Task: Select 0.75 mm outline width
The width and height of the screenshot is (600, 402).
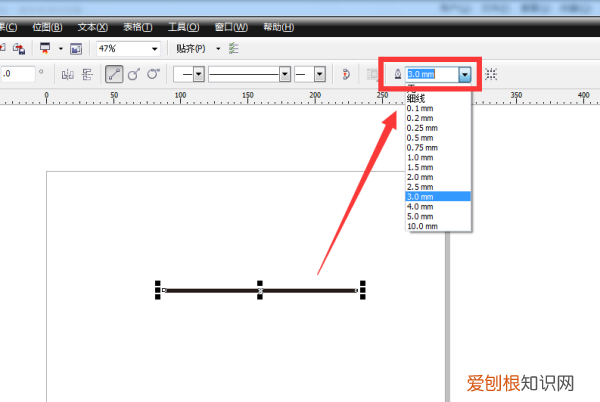Action: coord(438,148)
